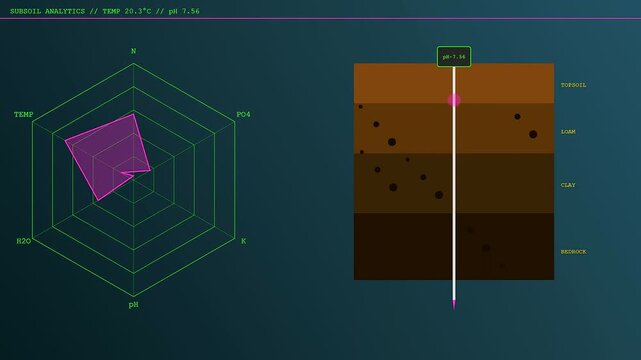Click the CLAY layer label
The image size is (641, 360).
click(568, 185)
